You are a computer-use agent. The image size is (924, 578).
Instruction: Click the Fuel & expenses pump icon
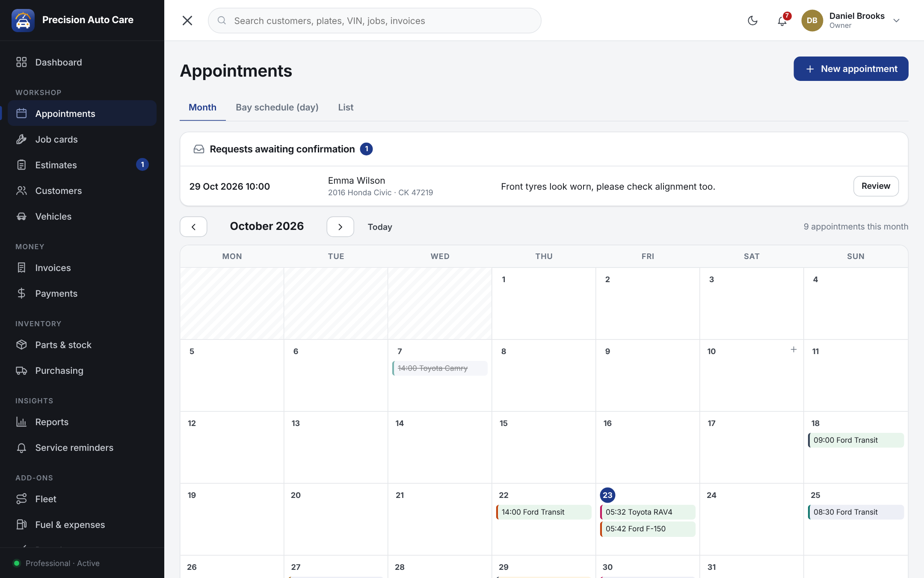click(x=21, y=525)
